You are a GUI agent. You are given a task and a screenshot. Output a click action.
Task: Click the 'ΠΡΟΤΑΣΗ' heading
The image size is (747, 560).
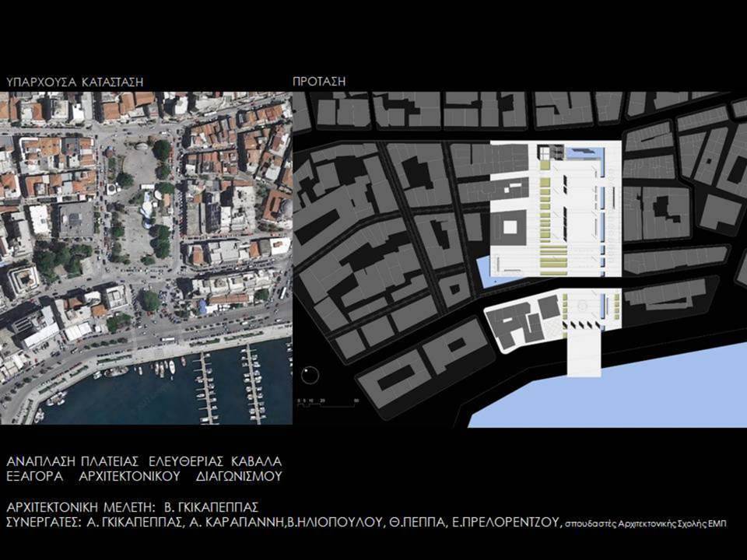[x=319, y=81]
